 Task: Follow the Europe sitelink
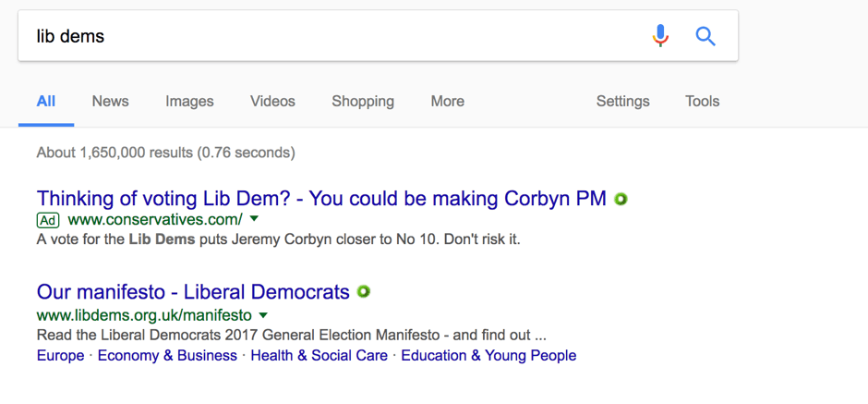[60, 355]
